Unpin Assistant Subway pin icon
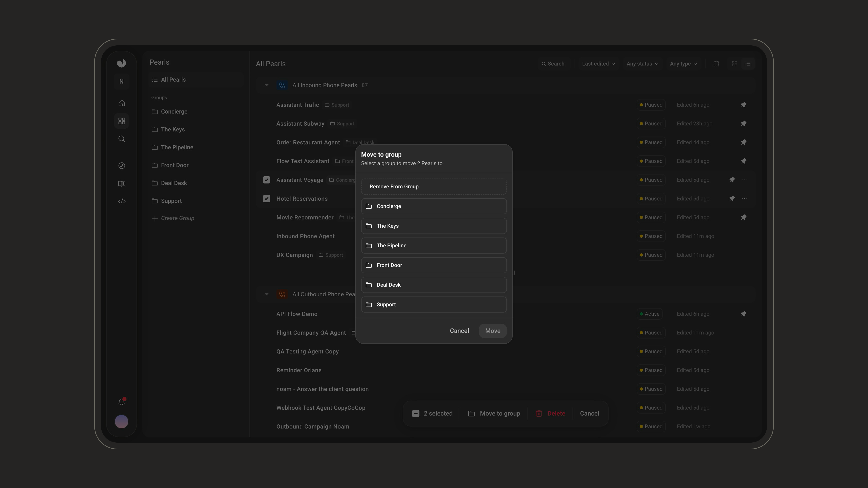This screenshot has width=868, height=488. pos(744,124)
